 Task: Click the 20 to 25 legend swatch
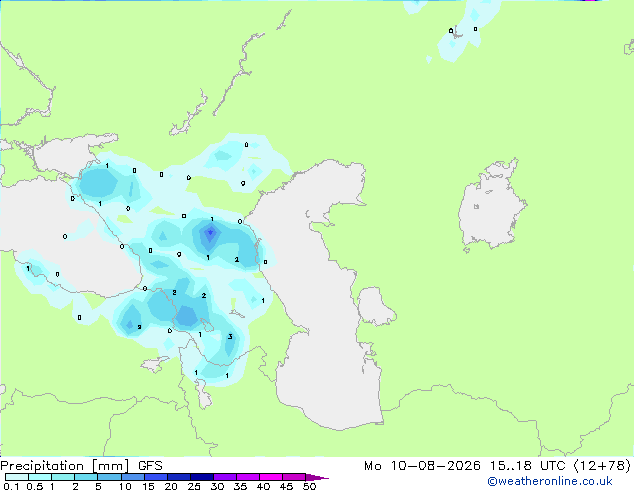point(178,477)
